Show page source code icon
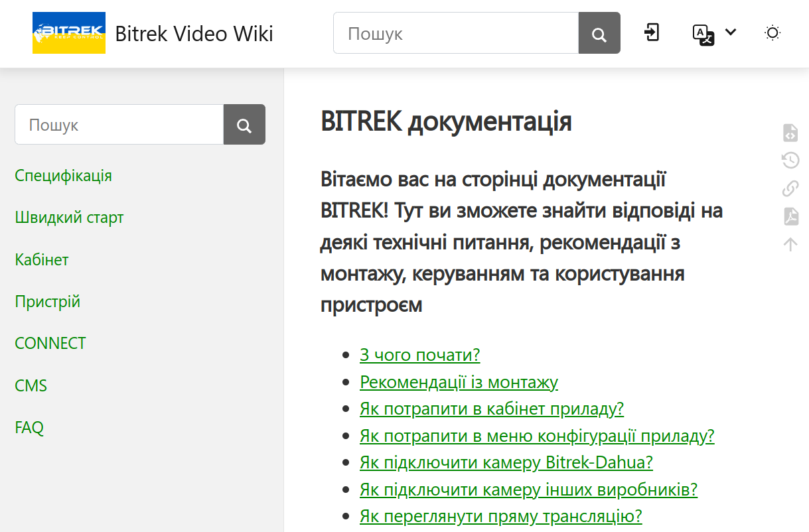Viewport: 809px width, 532px height. [790, 133]
